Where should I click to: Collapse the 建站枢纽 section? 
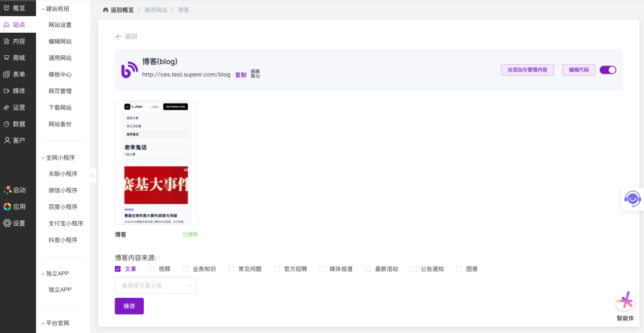[x=42, y=9]
